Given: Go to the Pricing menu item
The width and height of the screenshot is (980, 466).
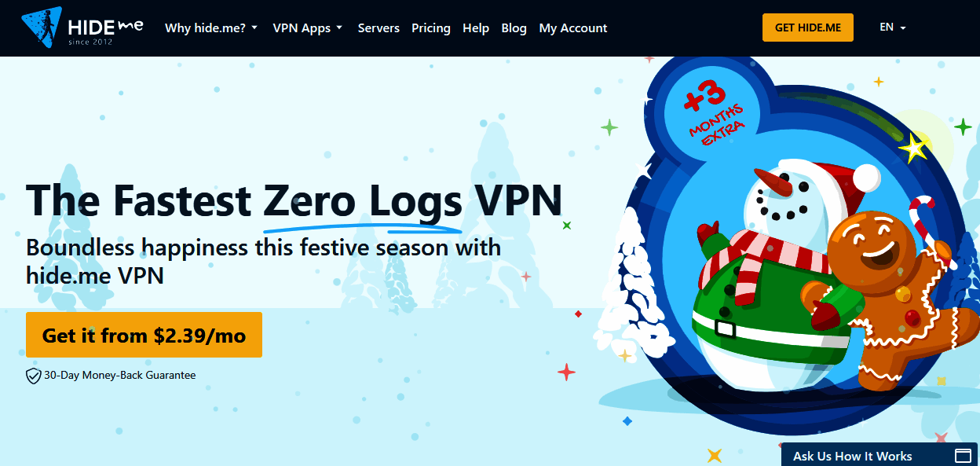Looking at the screenshot, I should tap(431, 28).
